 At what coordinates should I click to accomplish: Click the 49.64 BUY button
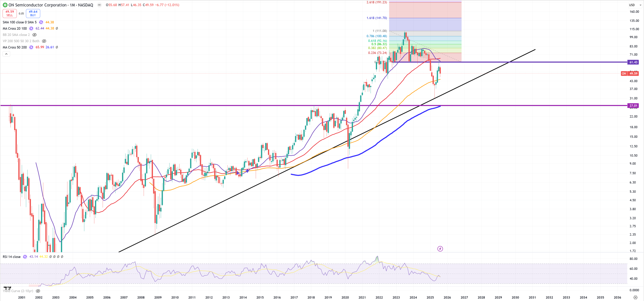coord(33,13)
